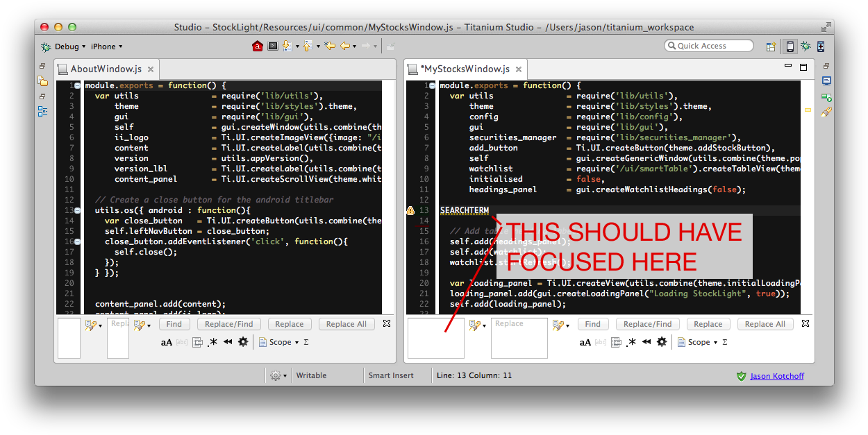Enable regular expression search mode

click(x=631, y=341)
